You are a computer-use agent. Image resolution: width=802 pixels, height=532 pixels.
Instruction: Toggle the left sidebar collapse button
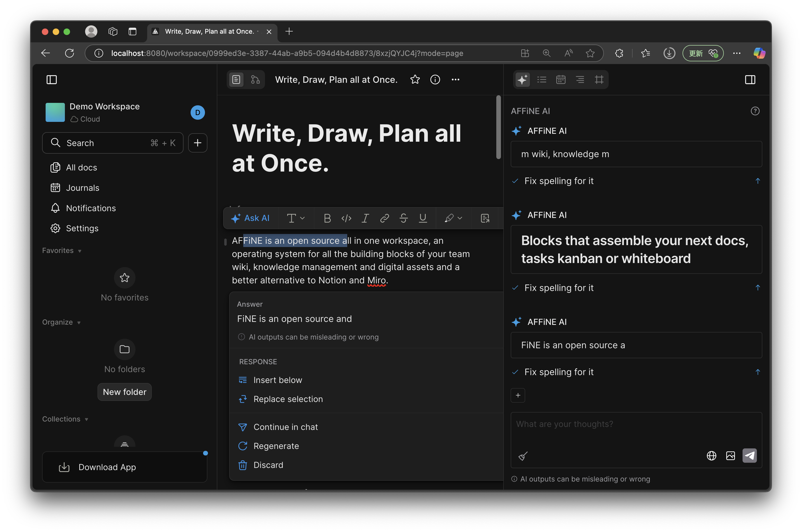(x=52, y=80)
